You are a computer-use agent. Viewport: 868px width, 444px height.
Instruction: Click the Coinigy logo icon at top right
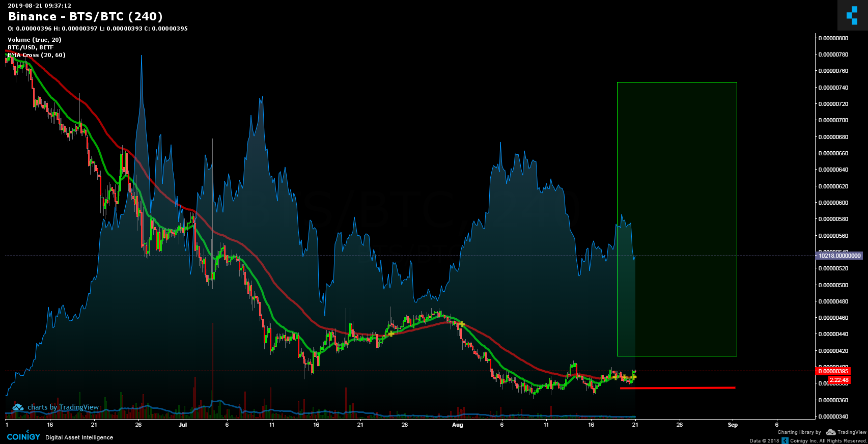(x=852, y=15)
